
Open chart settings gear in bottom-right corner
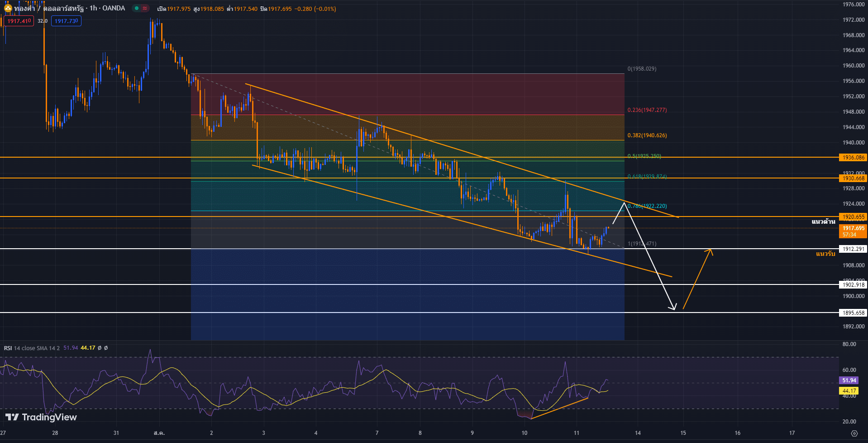pos(854,433)
